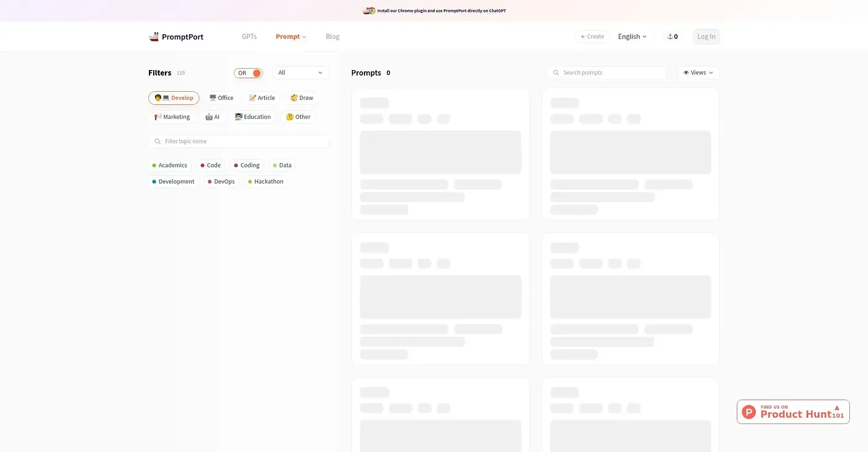The height and width of the screenshot is (452, 868).
Task: Click the anchor points counter icon
Action: point(670,37)
